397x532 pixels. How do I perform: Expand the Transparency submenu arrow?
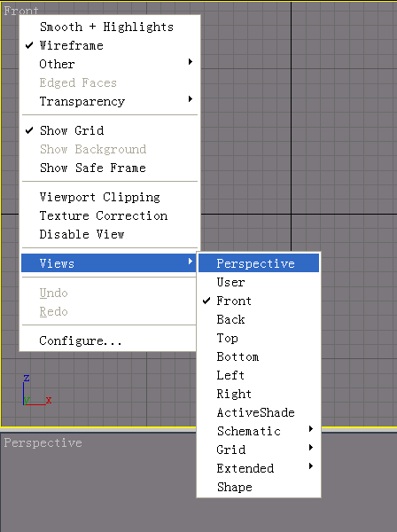[x=191, y=99]
